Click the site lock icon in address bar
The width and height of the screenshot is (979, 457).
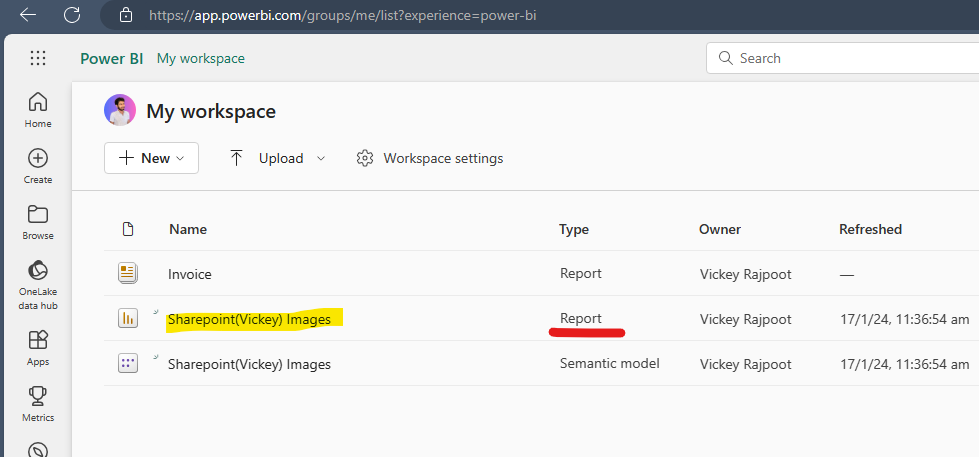coord(126,15)
